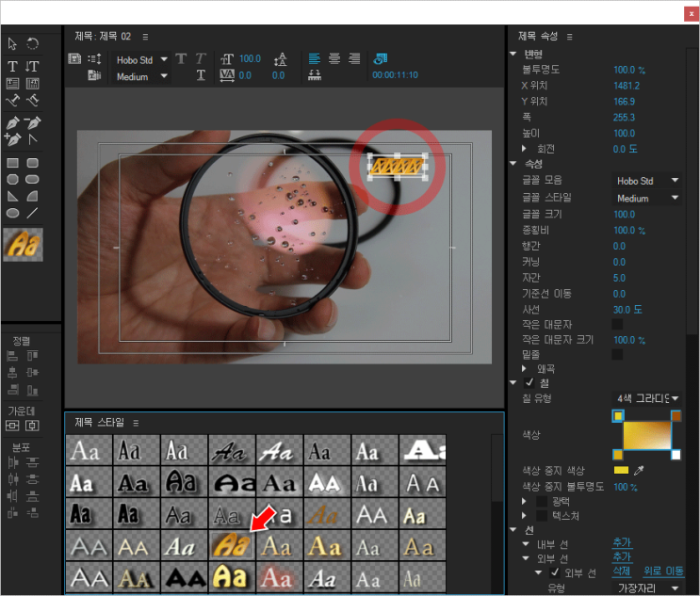Align text left in toolbar
Viewport: 700px width, 596px height.
[315, 58]
